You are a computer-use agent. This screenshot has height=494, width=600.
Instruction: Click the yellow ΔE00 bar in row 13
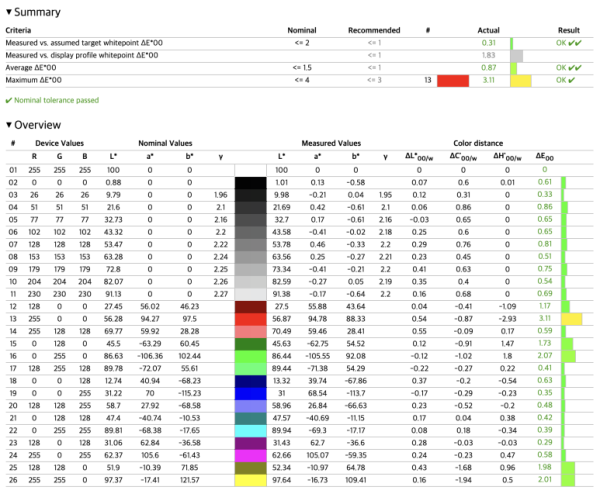[571, 318]
